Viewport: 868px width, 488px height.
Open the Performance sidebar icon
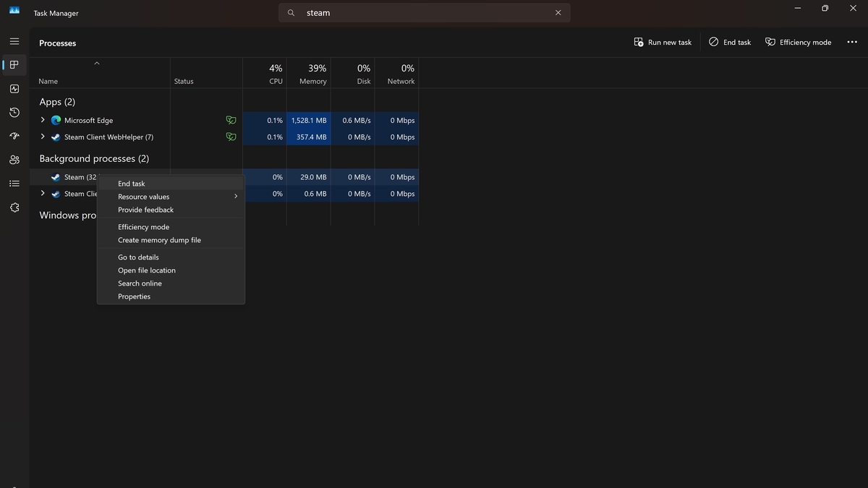click(x=14, y=89)
